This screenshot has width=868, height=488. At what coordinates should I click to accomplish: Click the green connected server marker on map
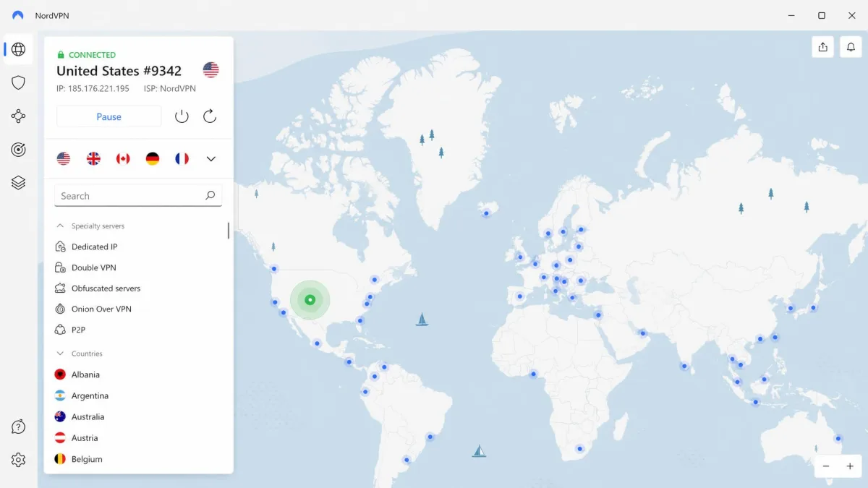pyautogui.click(x=310, y=299)
